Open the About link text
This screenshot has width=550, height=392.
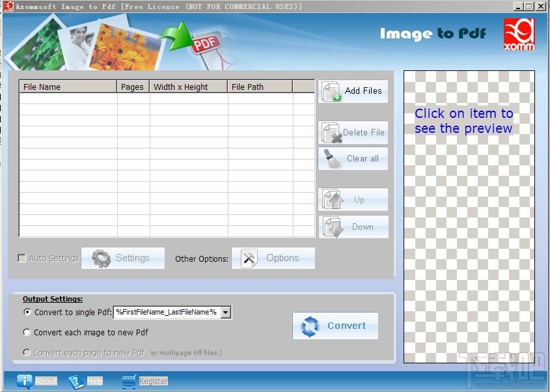pyautogui.click(x=46, y=381)
